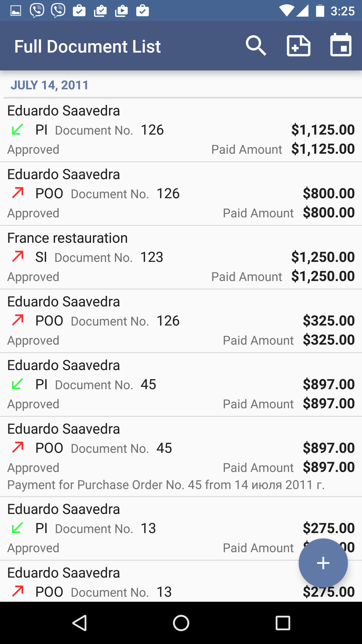This screenshot has width=362, height=644.
Task: Tap the Android home circle button
Action: pyautogui.click(x=181, y=623)
